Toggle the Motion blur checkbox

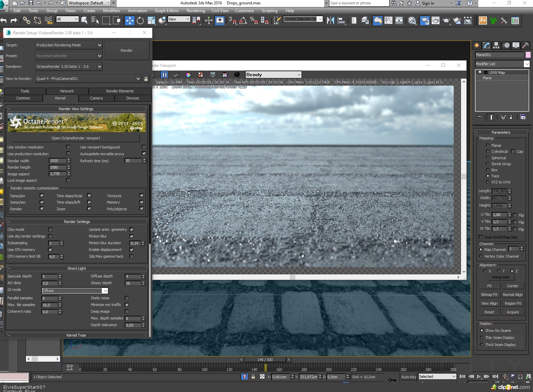tap(131, 236)
